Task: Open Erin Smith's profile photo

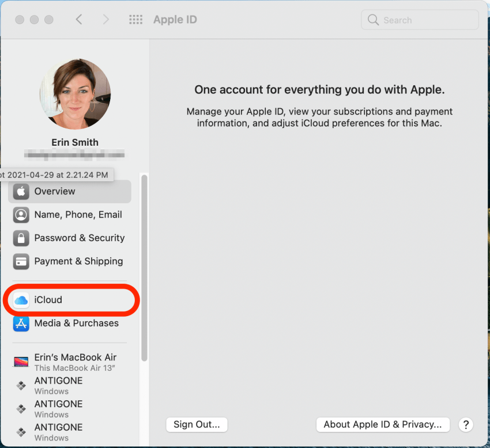Action: pos(75,94)
